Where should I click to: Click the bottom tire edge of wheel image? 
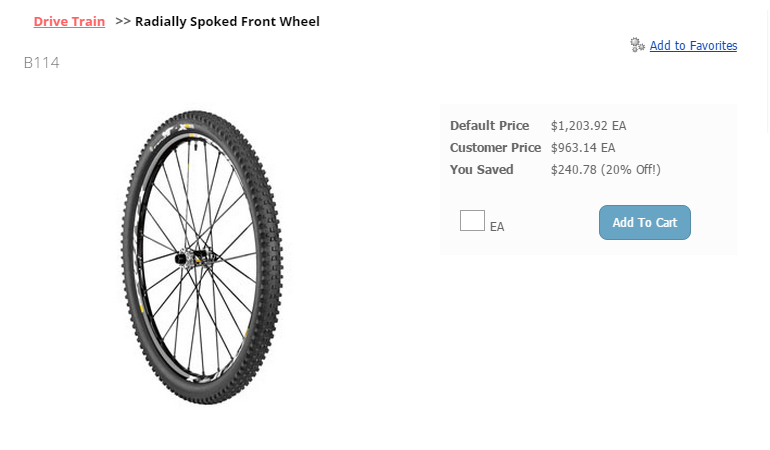pyautogui.click(x=206, y=396)
